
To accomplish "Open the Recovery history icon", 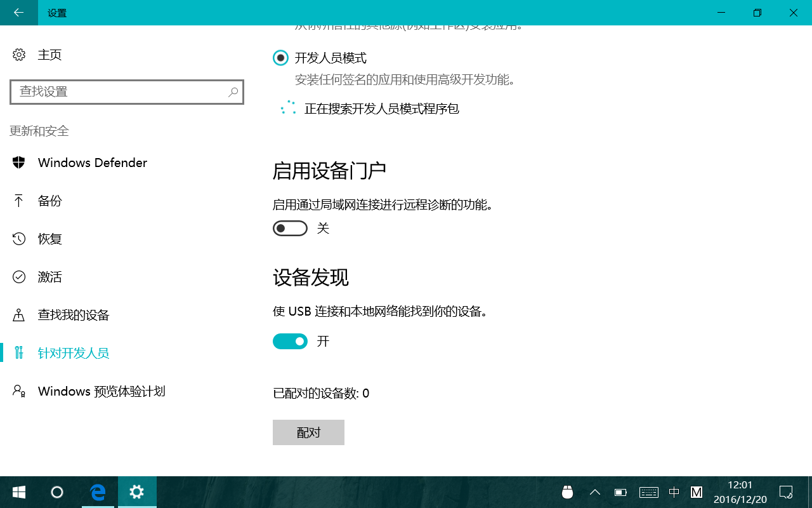I will click(19, 239).
